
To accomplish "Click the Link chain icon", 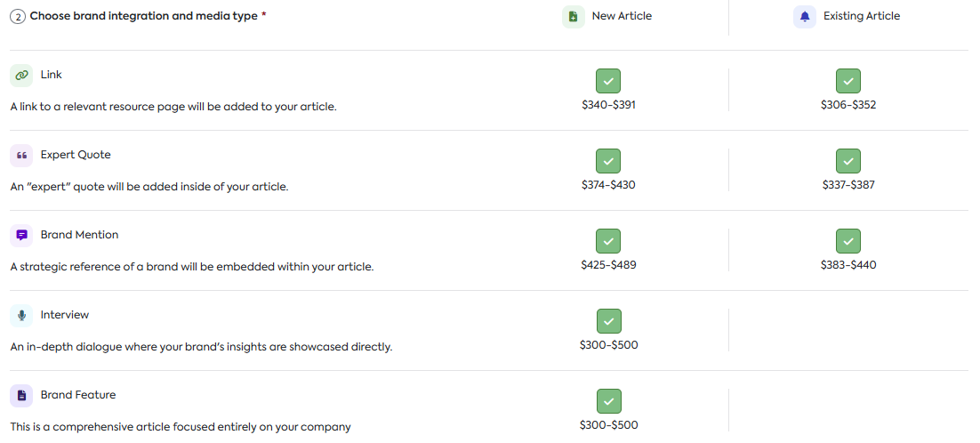I will click(21, 76).
